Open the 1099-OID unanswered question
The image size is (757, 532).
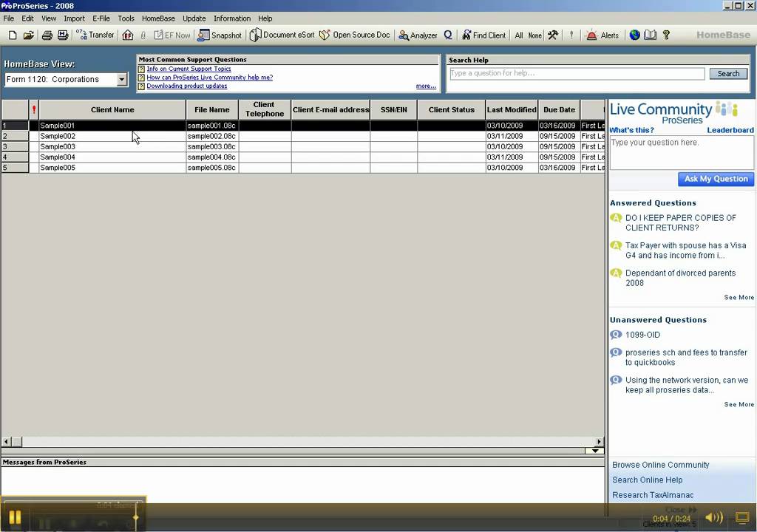(x=642, y=335)
